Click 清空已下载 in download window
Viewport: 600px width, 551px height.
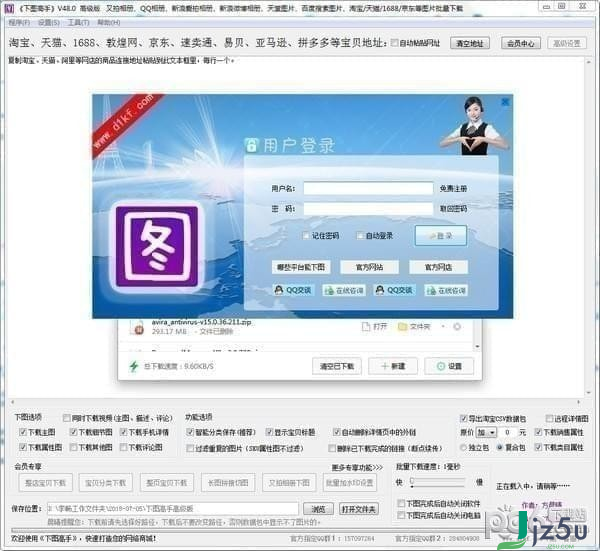coord(337,366)
